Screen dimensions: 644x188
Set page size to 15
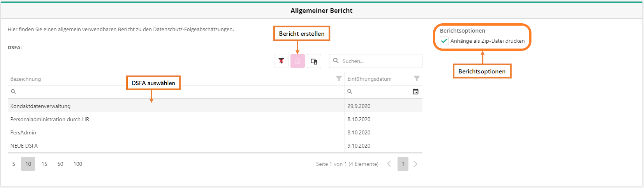coord(44,164)
